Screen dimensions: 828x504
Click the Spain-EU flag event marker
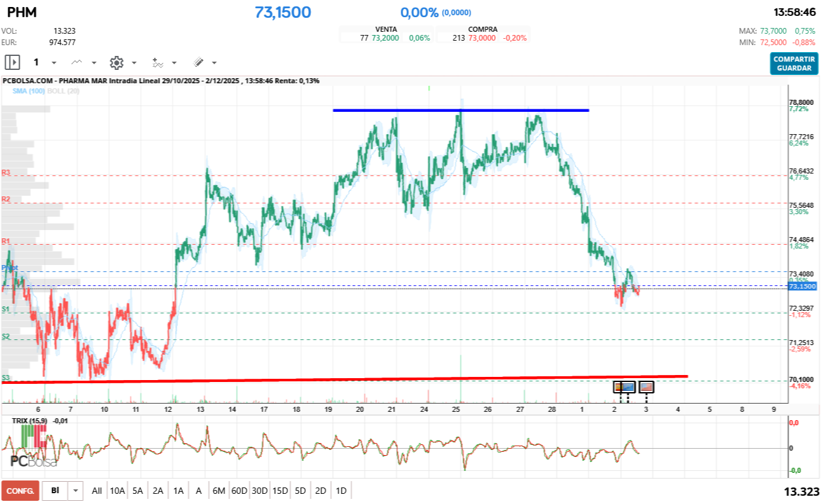point(624,386)
